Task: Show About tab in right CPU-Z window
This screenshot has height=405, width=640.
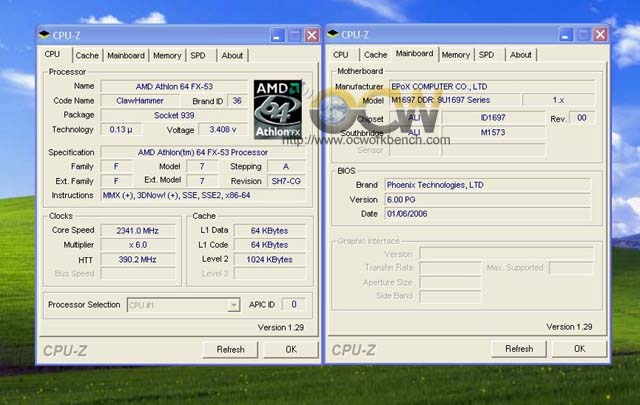Action: [x=521, y=55]
